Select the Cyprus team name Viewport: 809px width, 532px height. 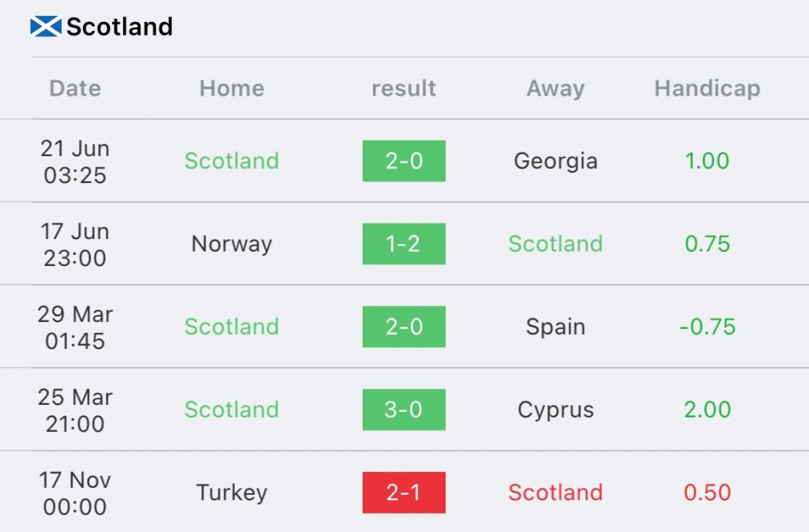(555, 410)
